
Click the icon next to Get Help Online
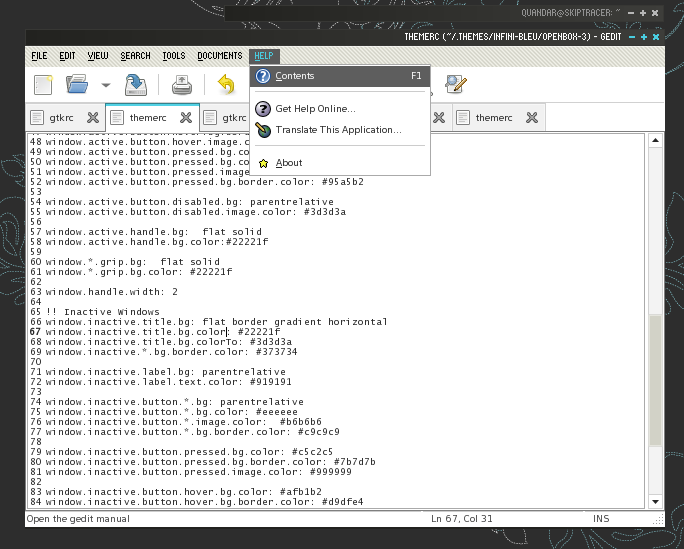(x=263, y=109)
